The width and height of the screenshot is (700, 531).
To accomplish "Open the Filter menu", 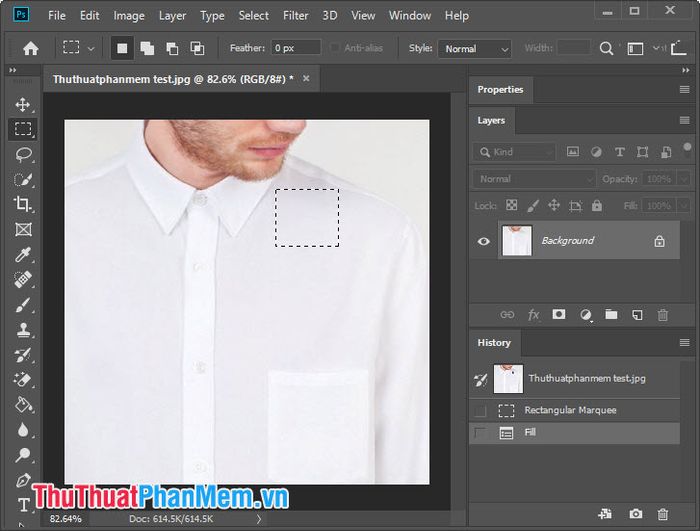I will tap(295, 16).
